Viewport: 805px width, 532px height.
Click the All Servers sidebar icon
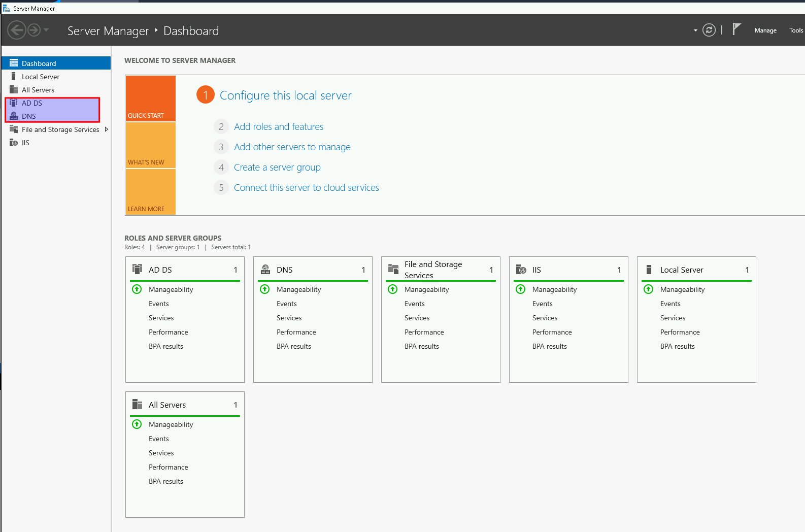pos(14,89)
